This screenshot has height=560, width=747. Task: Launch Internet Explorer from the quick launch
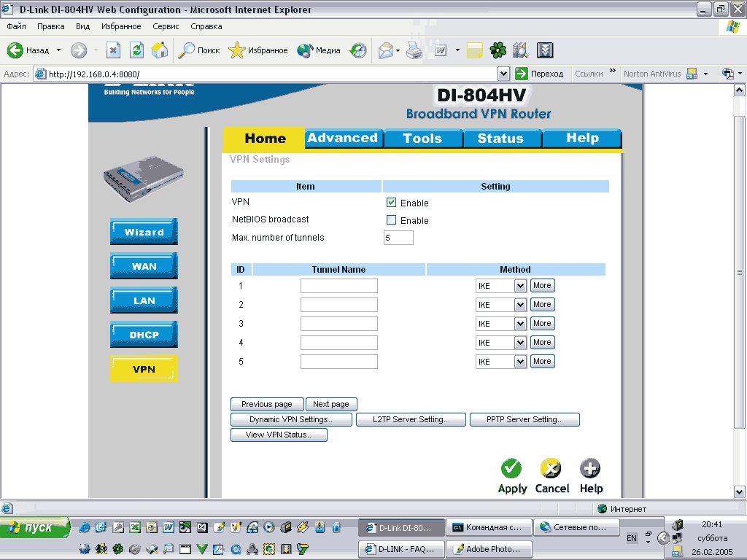[85, 527]
